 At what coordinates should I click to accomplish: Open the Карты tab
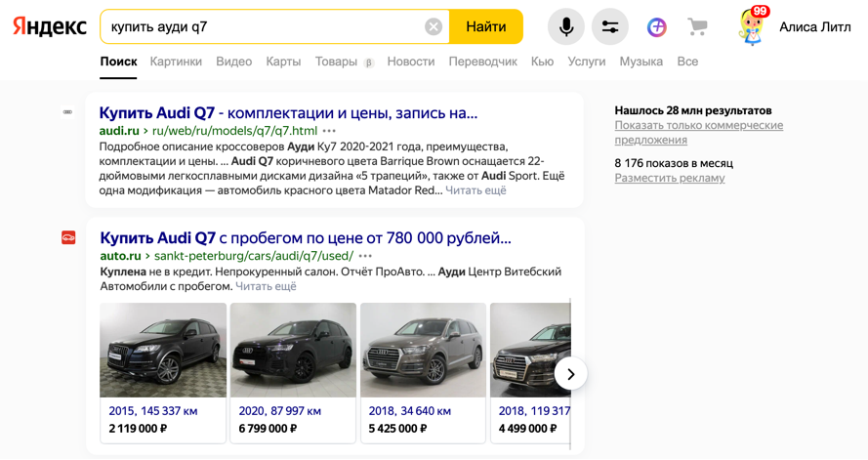click(x=283, y=62)
